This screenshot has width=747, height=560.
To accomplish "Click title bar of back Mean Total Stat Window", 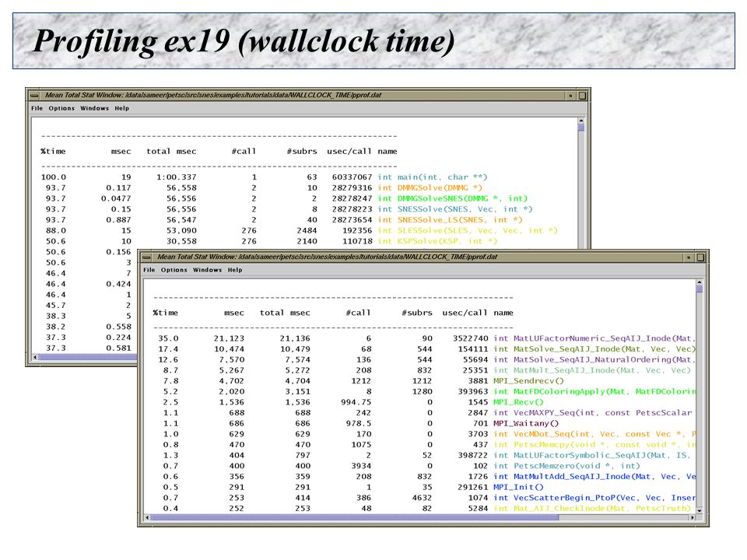I will 303,95.
